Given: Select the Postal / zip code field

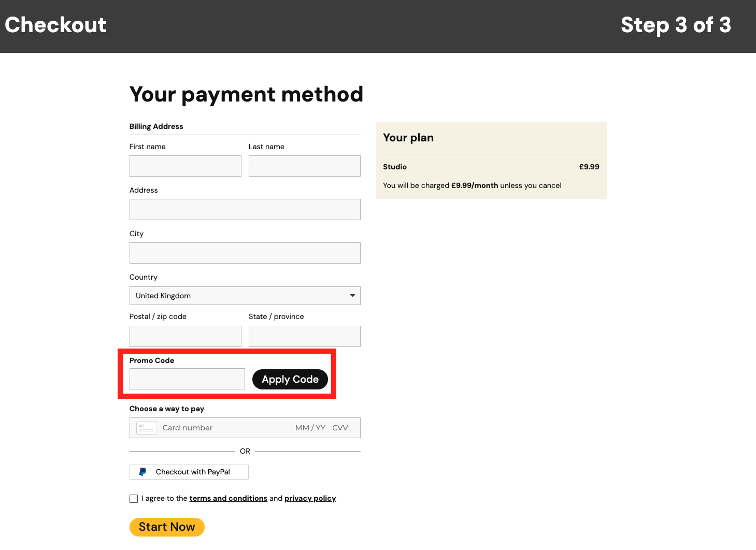Looking at the screenshot, I should (186, 337).
